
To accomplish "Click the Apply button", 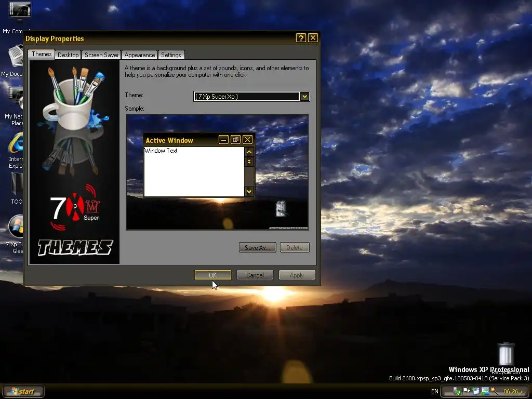I will [297, 275].
